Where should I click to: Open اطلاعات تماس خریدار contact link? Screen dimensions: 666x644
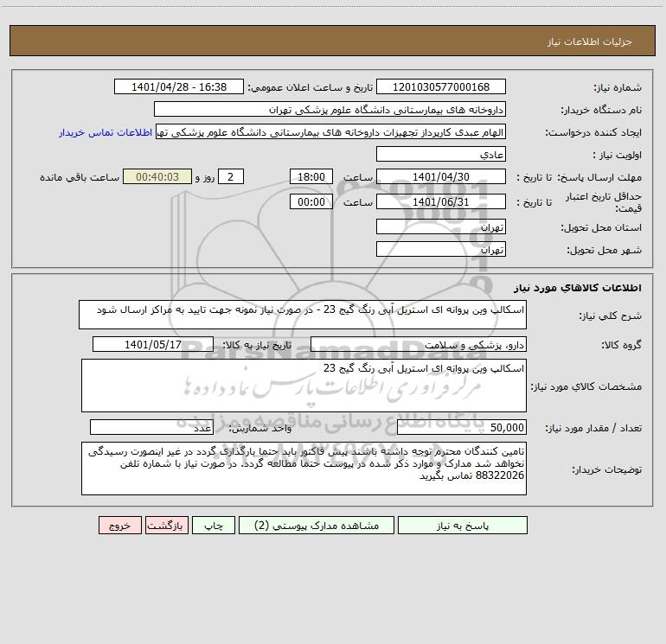[x=106, y=132]
